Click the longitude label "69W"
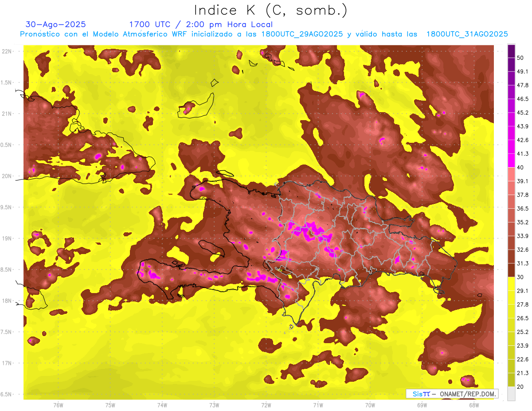Image resolution: width=532 pixels, height=411 pixels. [x=422, y=405]
